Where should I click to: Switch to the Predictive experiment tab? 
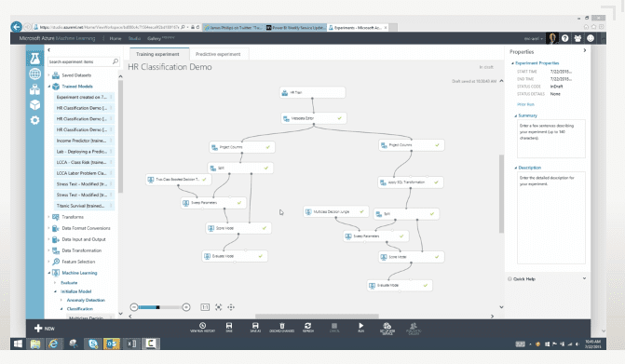point(218,54)
